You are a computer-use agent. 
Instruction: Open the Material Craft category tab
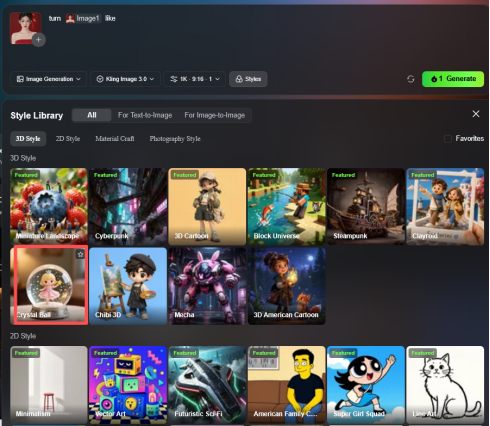[115, 139]
